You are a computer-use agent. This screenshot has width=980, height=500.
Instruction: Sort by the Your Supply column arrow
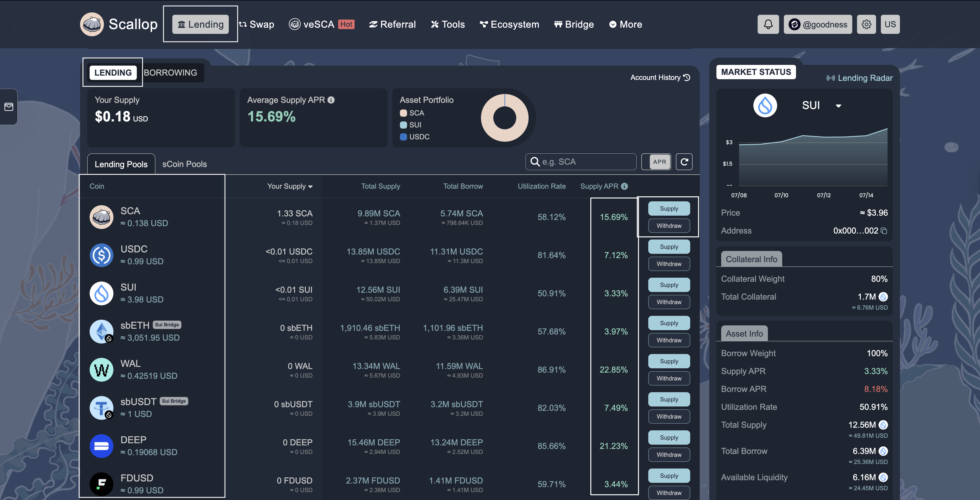311,187
